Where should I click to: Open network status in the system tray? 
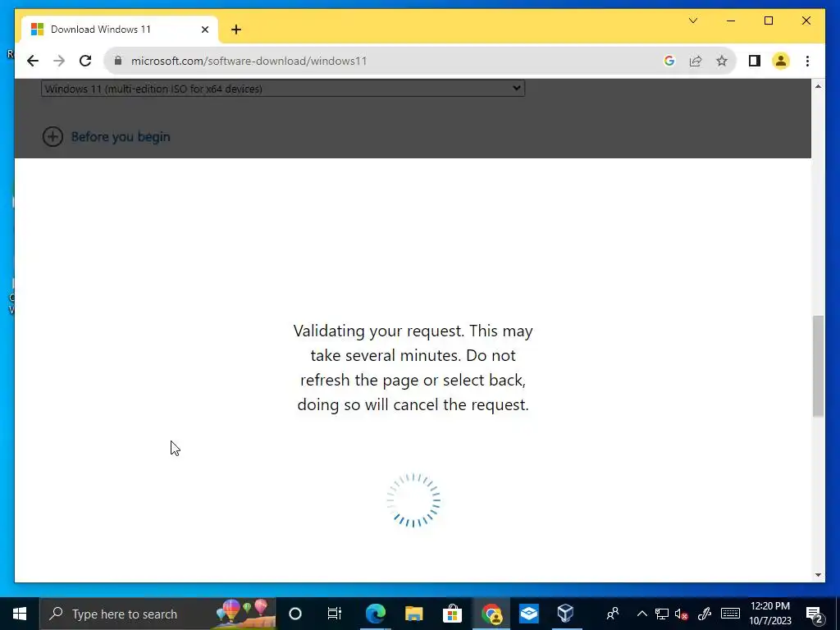click(x=662, y=614)
